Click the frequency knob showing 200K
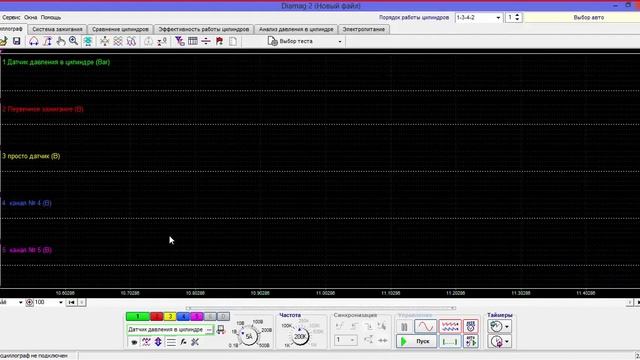 pyautogui.click(x=300, y=336)
